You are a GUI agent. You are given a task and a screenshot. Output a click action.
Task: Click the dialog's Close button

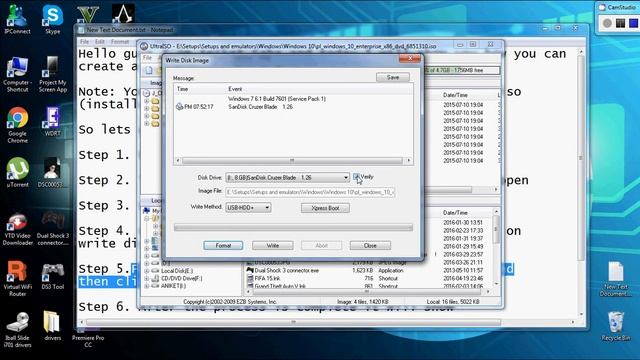click(370, 245)
